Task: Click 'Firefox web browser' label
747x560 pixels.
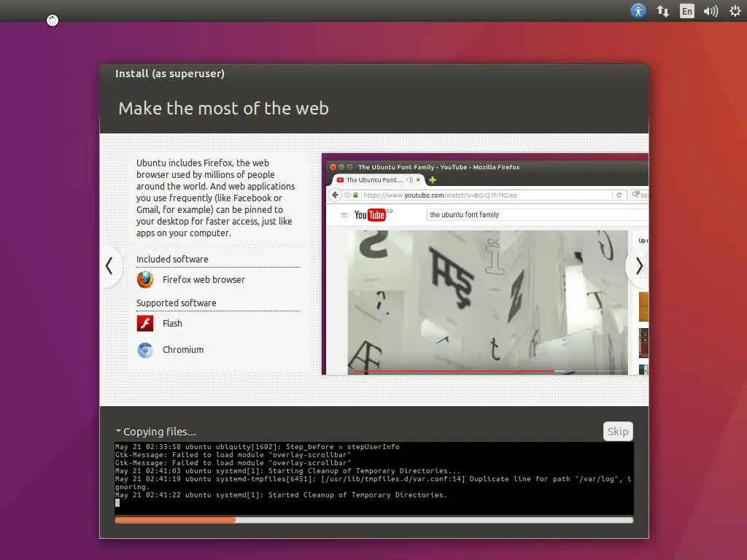Action: pos(204,279)
